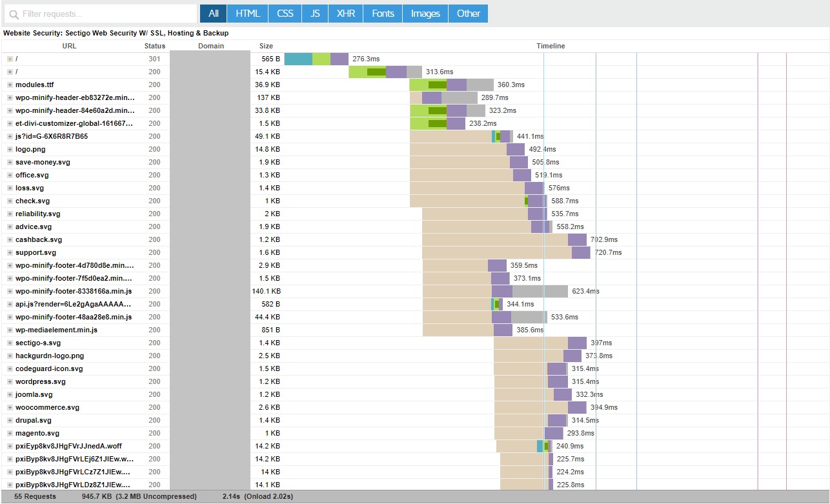Expand the sectigo-s.svg request row
The width and height of the screenshot is (830, 504).
tap(10, 343)
